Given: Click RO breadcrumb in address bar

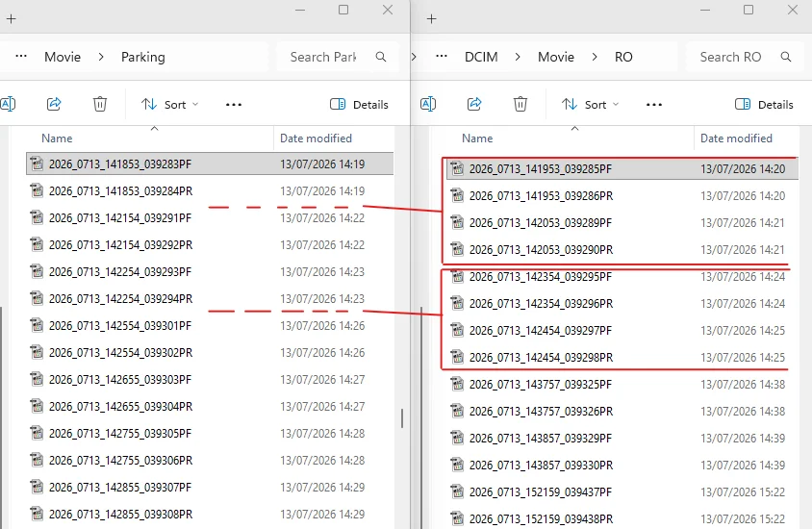Looking at the screenshot, I should coord(623,57).
